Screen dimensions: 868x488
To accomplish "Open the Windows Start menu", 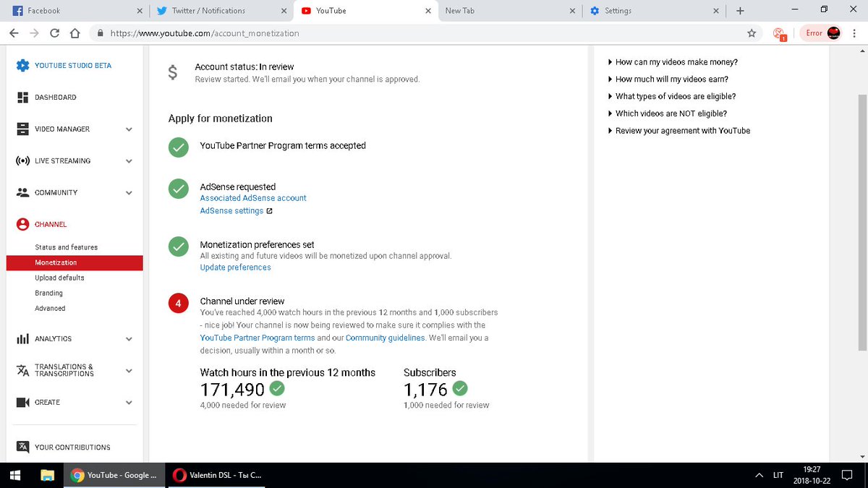I will [x=17, y=475].
